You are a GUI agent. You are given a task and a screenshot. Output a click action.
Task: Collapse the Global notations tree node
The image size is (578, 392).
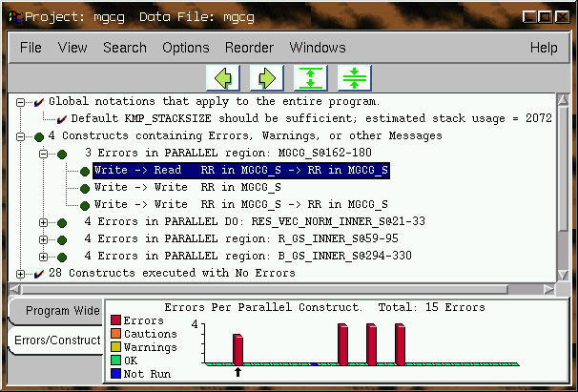(21, 102)
